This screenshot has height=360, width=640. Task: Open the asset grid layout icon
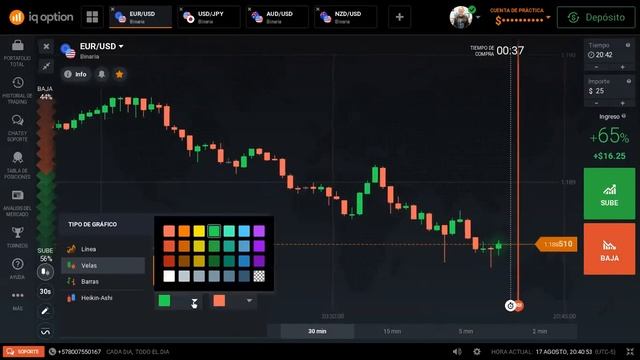point(92,17)
